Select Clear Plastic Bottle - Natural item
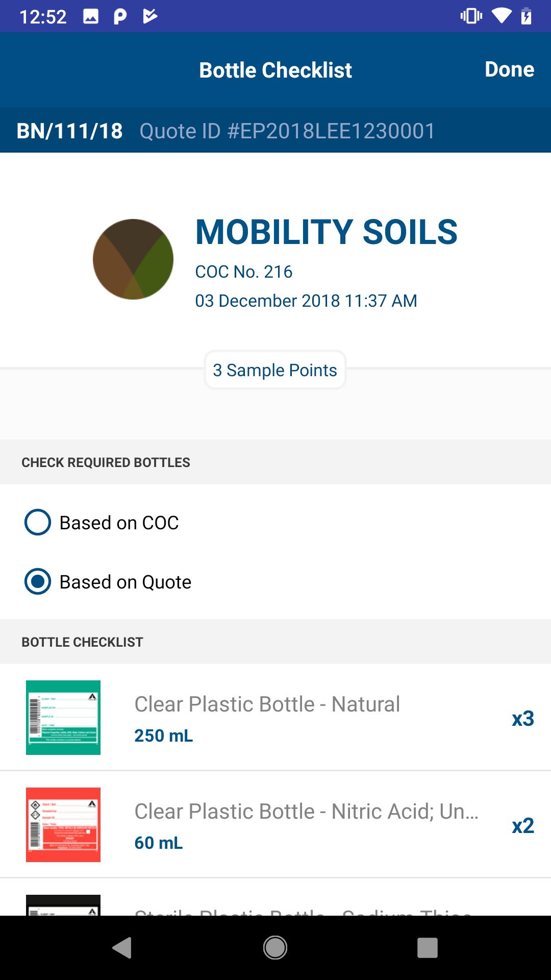Viewport: 551px width, 980px height. 275,718
